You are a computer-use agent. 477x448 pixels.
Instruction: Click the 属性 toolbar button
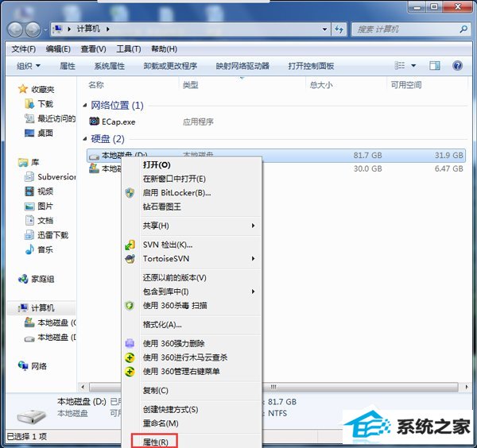point(68,66)
